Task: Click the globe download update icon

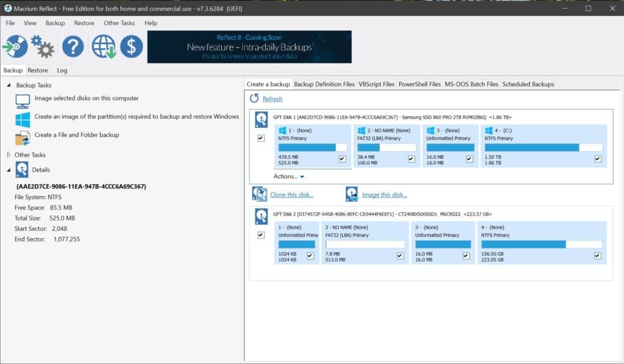Action: (x=104, y=46)
